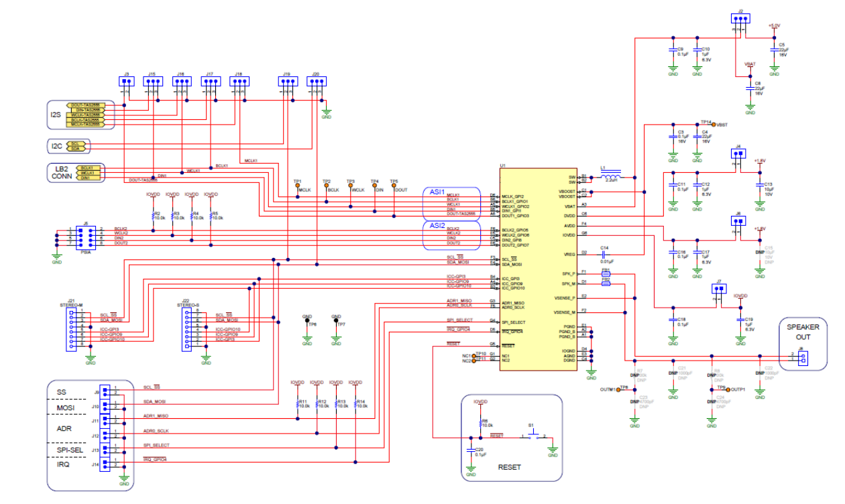This screenshot has height=504, width=845.
Task: Select the J5 PSIA eight-pin header
Action: (x=85, y=237)
